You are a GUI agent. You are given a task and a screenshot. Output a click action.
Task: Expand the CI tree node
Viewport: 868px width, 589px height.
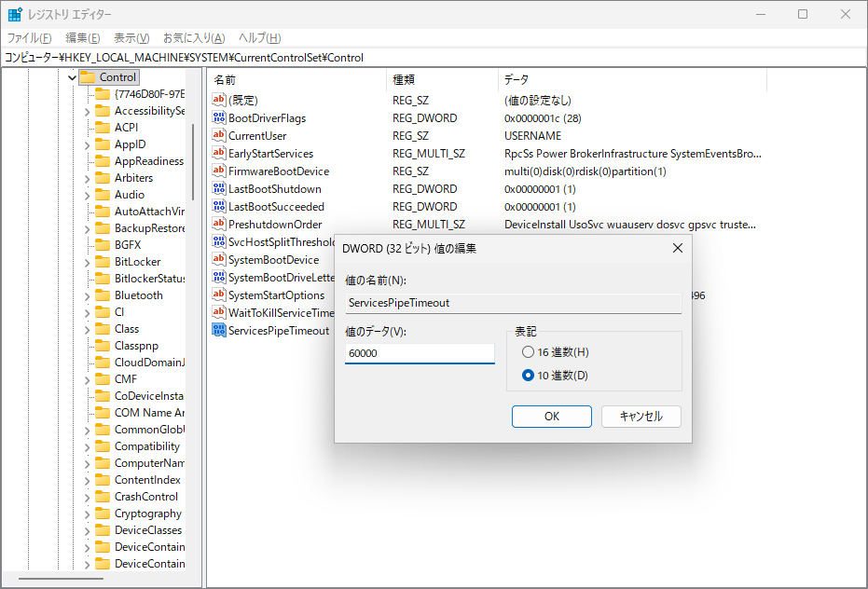tap(87, 313)
